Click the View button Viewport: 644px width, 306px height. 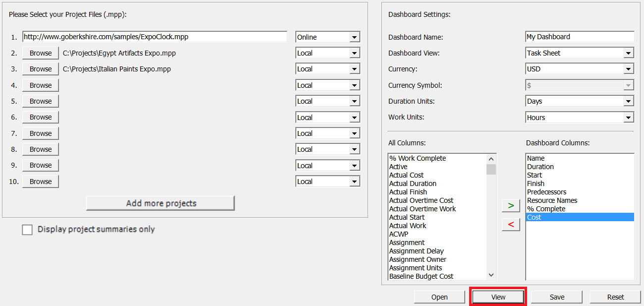pos(497,296)
